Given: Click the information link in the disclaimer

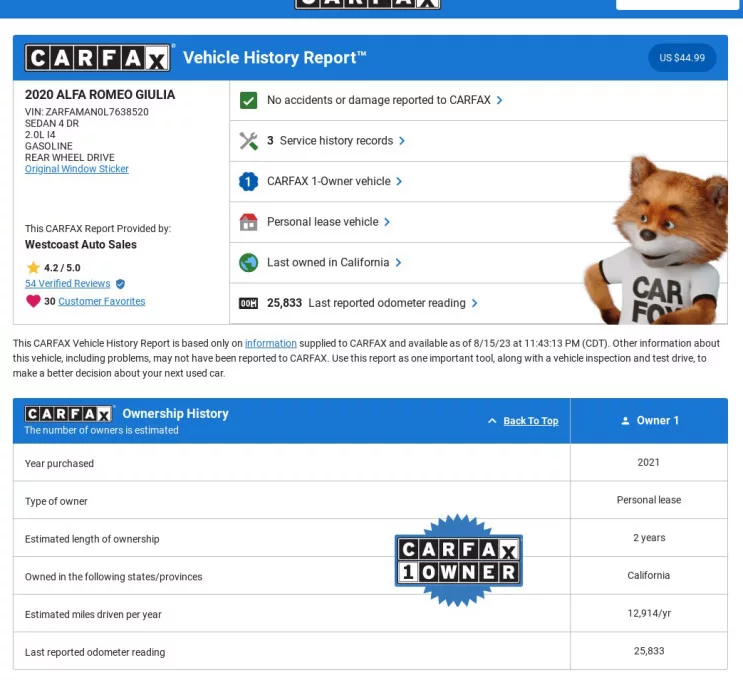Looking at the screenshot, I should point(271,344).
